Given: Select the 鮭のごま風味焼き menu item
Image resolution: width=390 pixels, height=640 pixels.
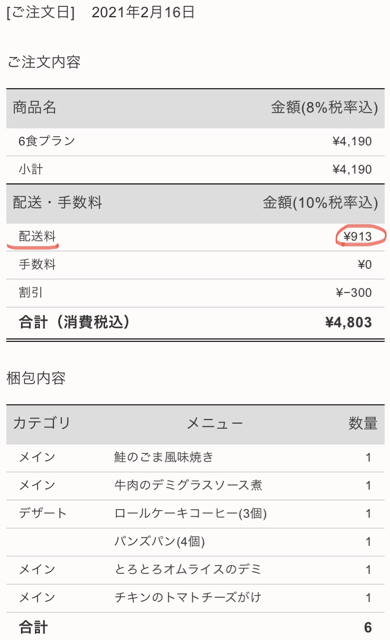Looking at the screenshot, I should point(164,457).
